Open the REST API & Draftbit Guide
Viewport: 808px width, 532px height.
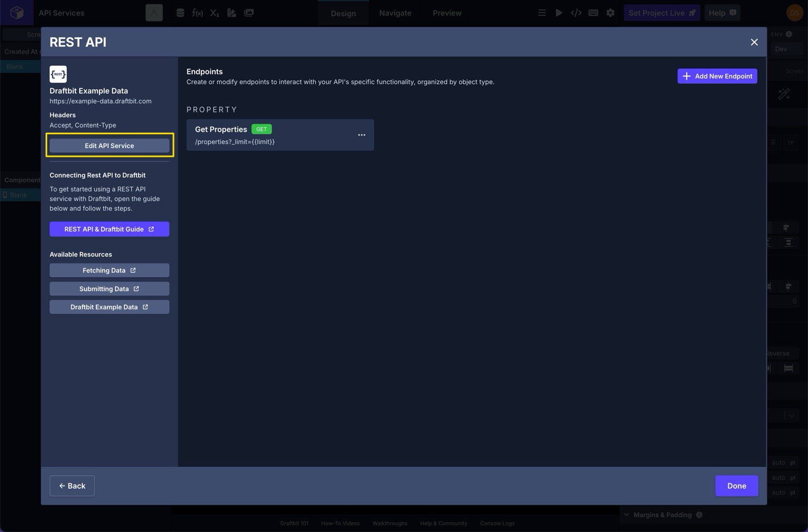pyautogui.click(x=109, y=229)
